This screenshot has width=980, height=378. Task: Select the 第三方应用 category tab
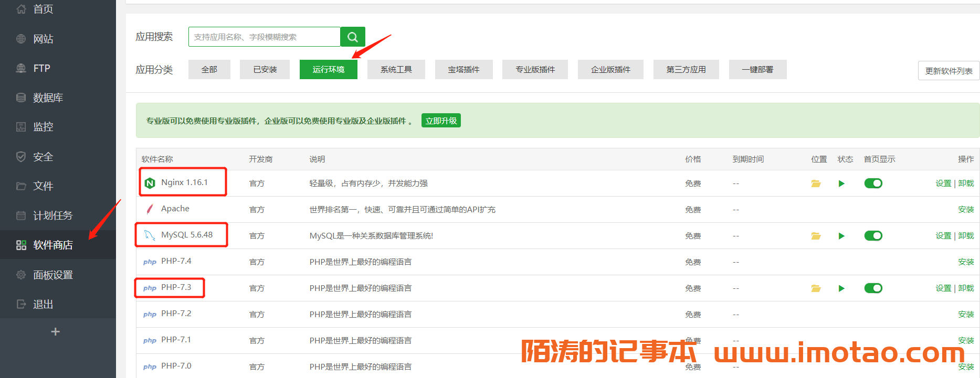point(686,69)
